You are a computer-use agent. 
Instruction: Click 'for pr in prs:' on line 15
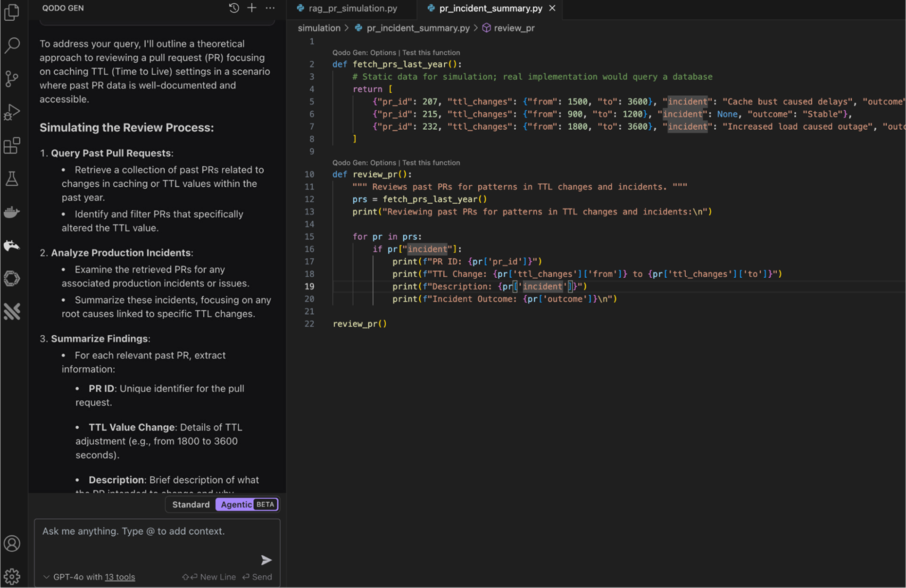[x=387, y=237]
